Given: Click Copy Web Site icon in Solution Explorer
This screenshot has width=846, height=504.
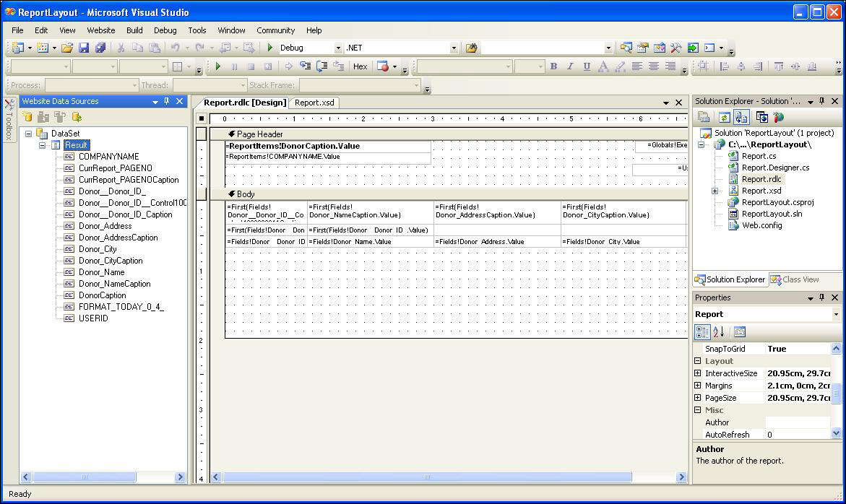Looking at the screenshot, I should 761,117.
